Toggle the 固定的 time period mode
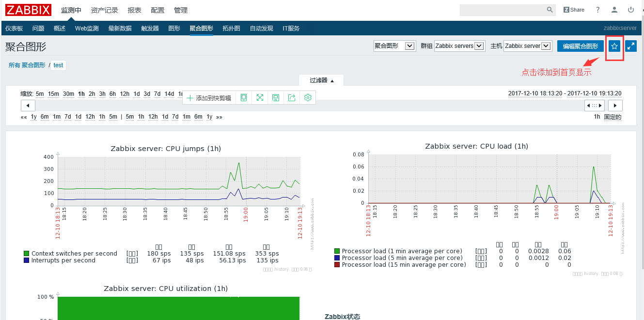The image size is (644, 320). (613, 117)
